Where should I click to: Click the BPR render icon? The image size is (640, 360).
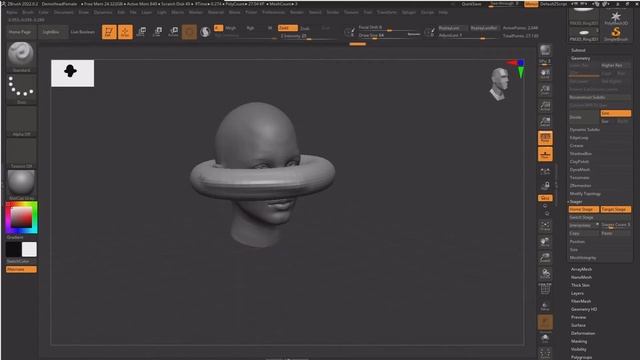(545, 51)
